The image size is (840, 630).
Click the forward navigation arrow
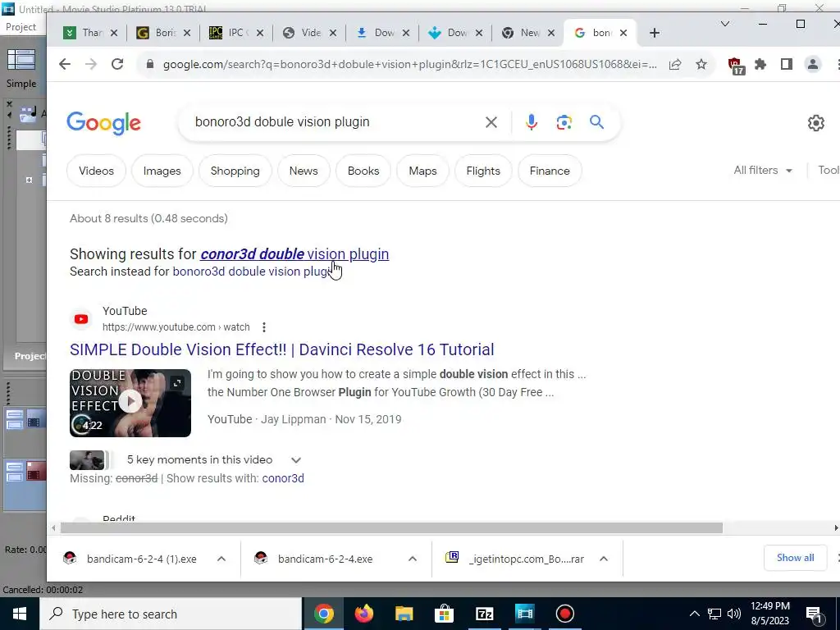(91, 64)
